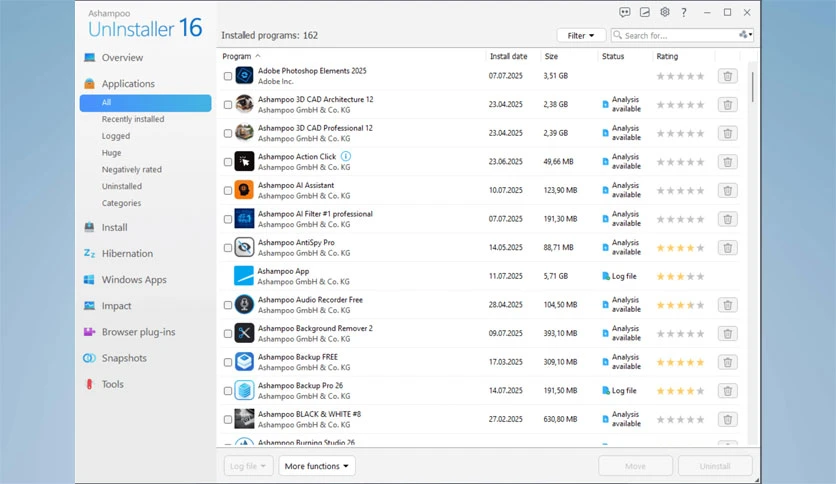
Task: Click trash icon for Ashampoo AI Filter #1 professional
Action: coord(727,219)
